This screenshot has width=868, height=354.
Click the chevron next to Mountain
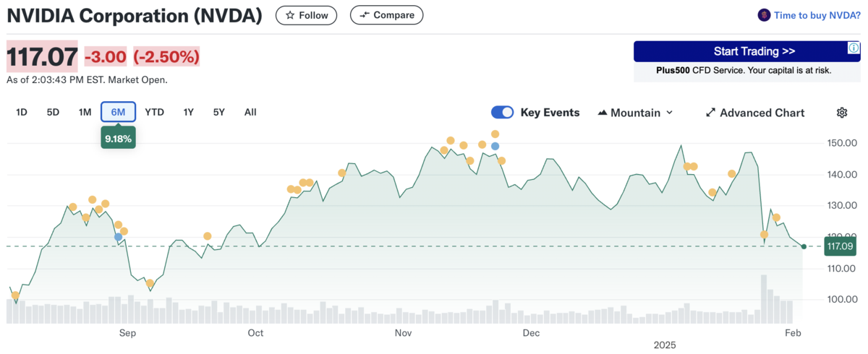click(669, 113)
